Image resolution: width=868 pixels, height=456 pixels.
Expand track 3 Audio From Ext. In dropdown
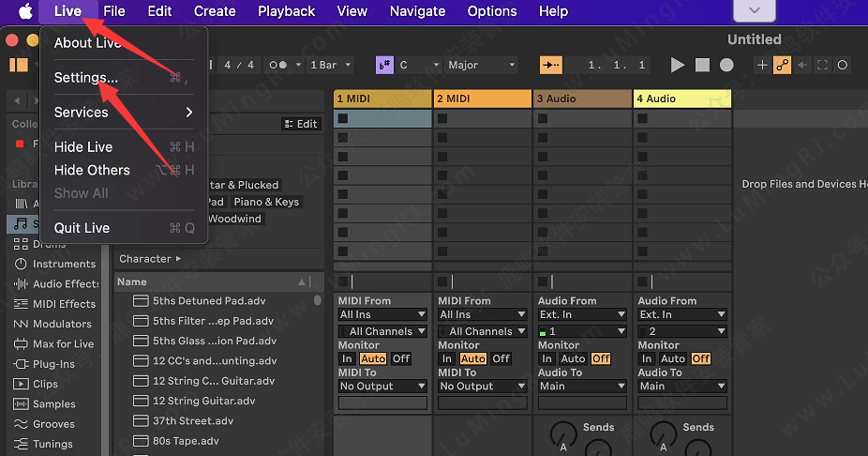tap(581, 314)
